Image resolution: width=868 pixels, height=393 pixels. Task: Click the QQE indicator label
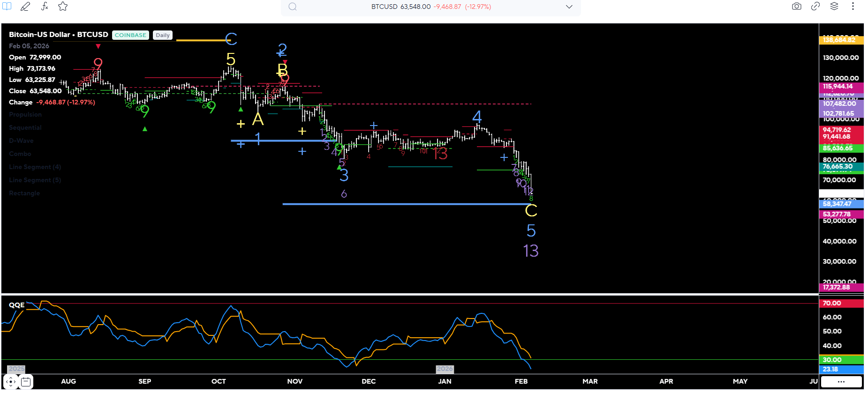click(x=17, y=305)
